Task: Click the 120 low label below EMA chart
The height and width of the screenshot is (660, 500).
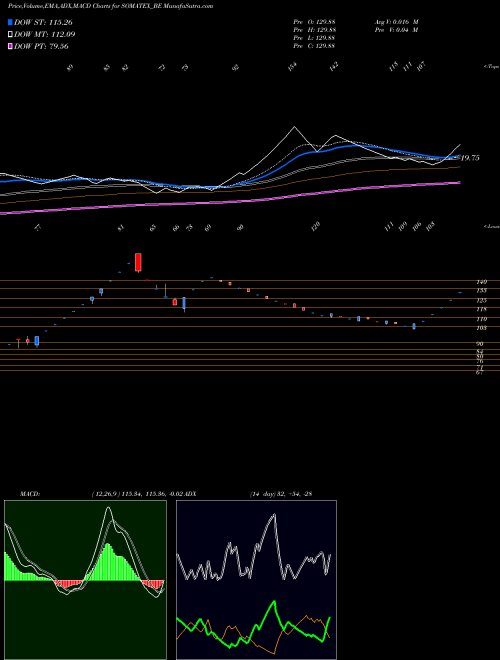Action: [x=315, y=226]
